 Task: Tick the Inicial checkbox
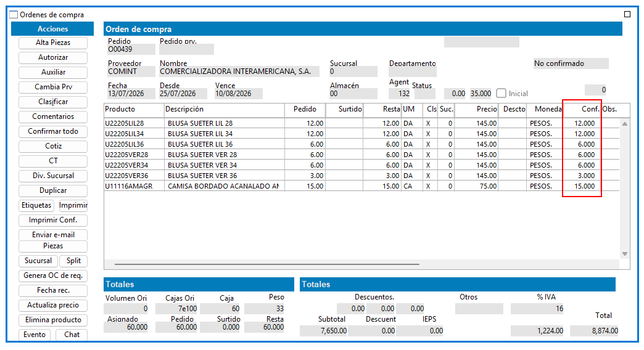click(x=501, y=93)
